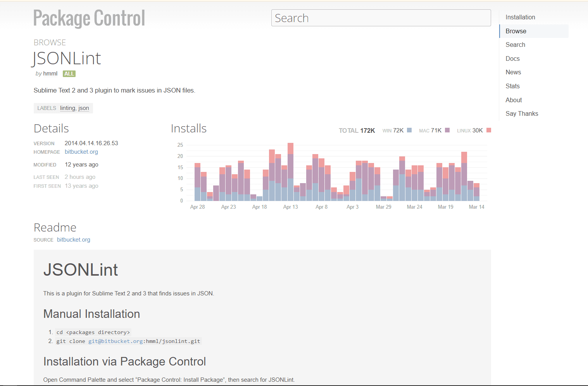The width and height of the screenshot is (588, 386).
Task: Open the Say Thanks page
Action: click(x=522, y=113)
